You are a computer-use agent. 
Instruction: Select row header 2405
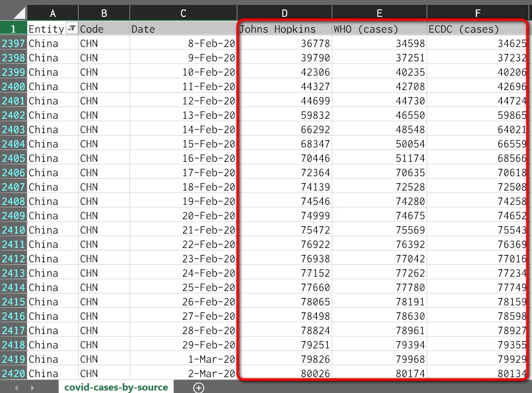coord(13,158)
